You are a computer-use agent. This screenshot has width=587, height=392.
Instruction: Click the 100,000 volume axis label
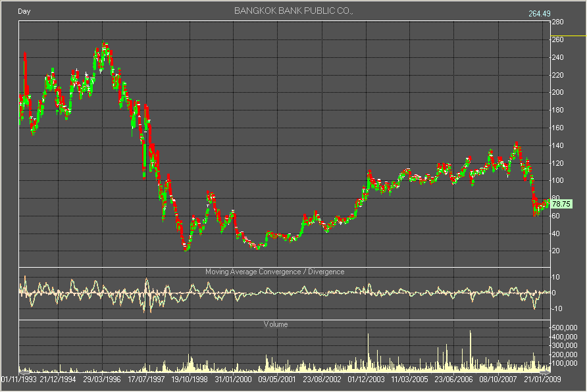pos(565,363)
